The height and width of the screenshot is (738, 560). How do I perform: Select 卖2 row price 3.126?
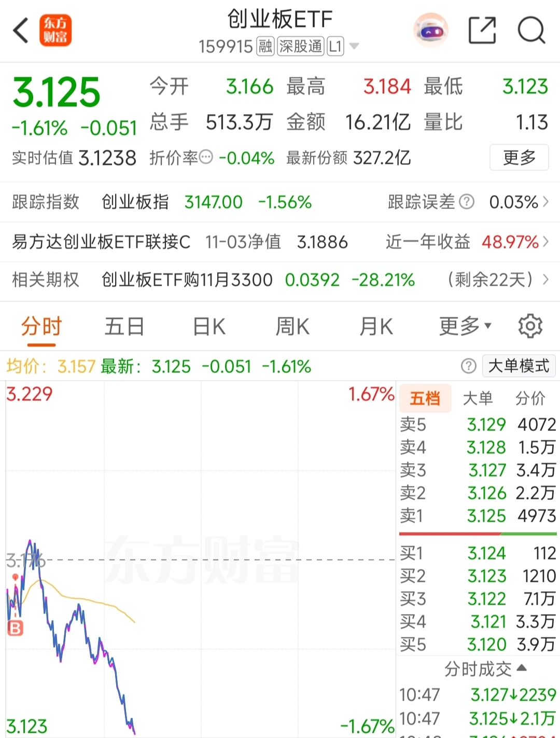point(478,493)
